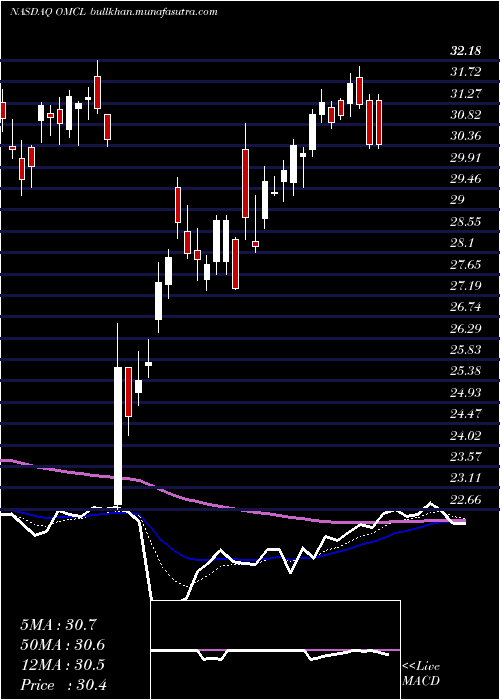Click the <<Live MACD label
500x700 pixels.
tap(421, 673)
